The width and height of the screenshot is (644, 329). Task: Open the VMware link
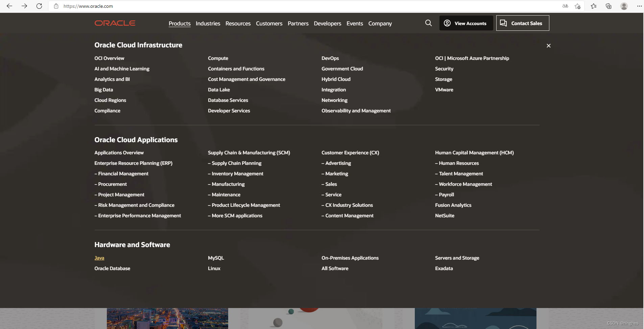444,90
